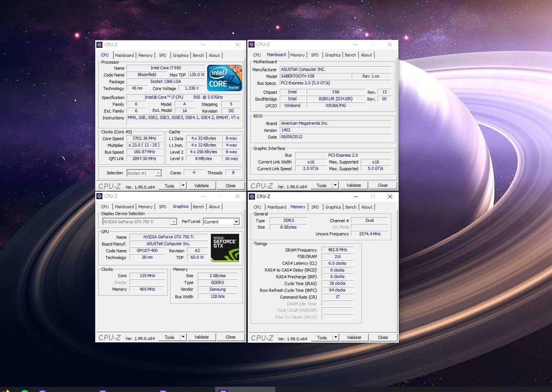Screen dimensions: 552x392
Task: Click the Intel Core i7 logo image
Action: [x=224, y=78]
